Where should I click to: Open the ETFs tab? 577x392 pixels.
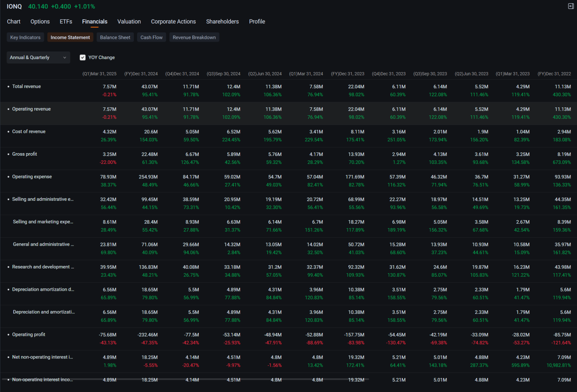[x=66, y=22]
